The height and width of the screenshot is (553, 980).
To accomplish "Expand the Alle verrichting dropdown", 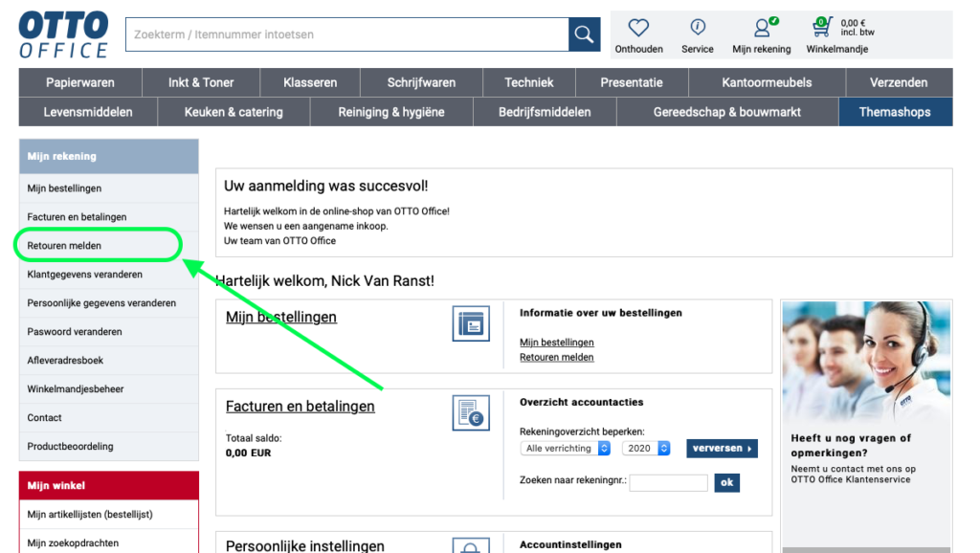I will coord(565,449).
